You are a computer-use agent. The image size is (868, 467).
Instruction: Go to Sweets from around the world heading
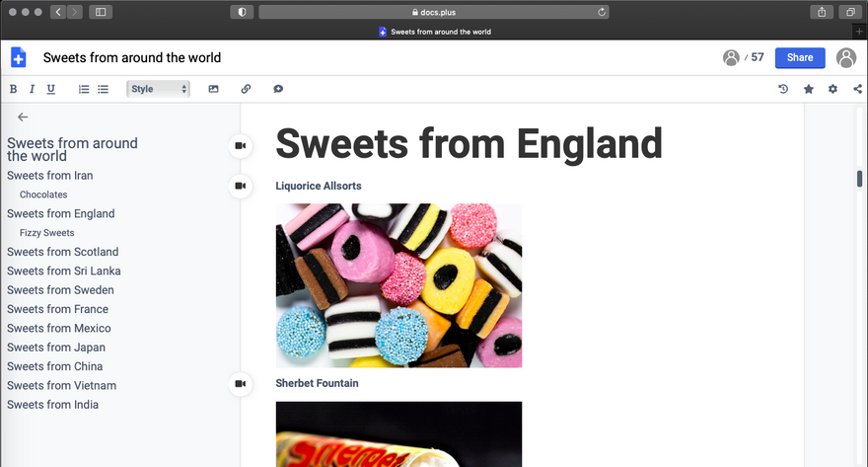(73, 149)
